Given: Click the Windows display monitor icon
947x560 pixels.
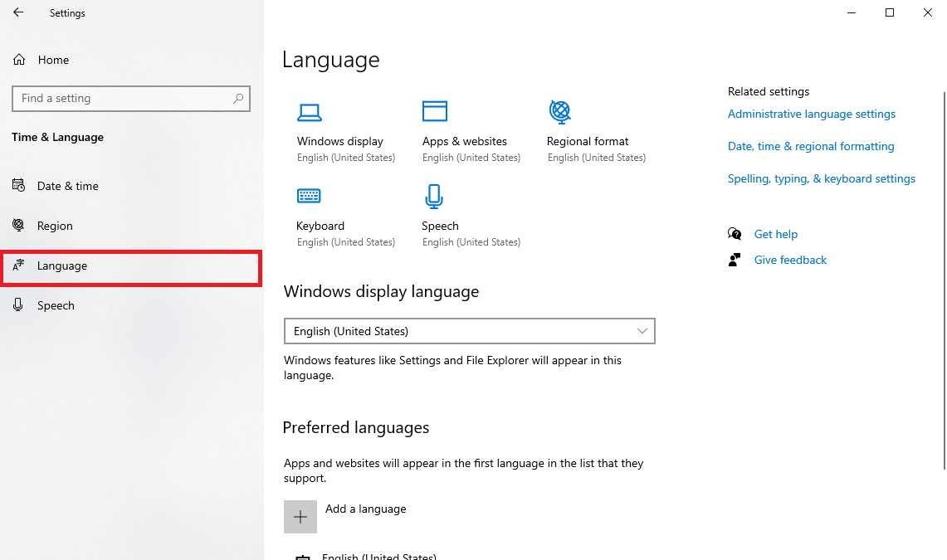Looking at the screenshot, I should click(x=310, y=112).
